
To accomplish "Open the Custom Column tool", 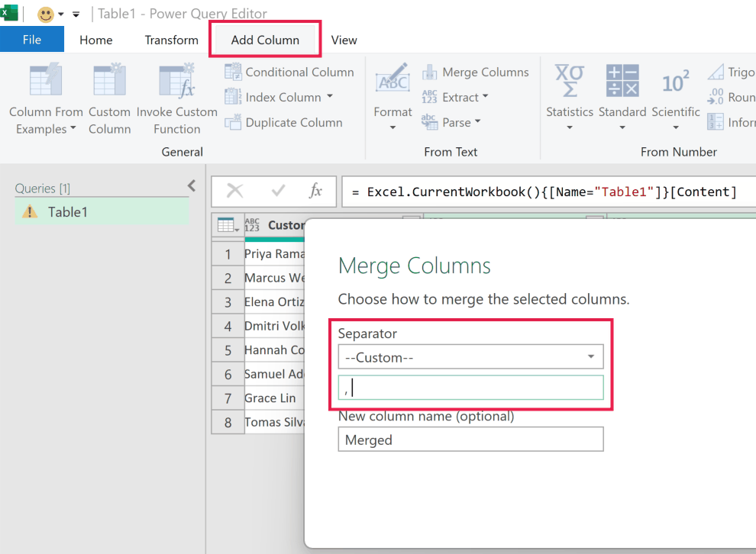I will pyautogui.click(x=109, y=98).
